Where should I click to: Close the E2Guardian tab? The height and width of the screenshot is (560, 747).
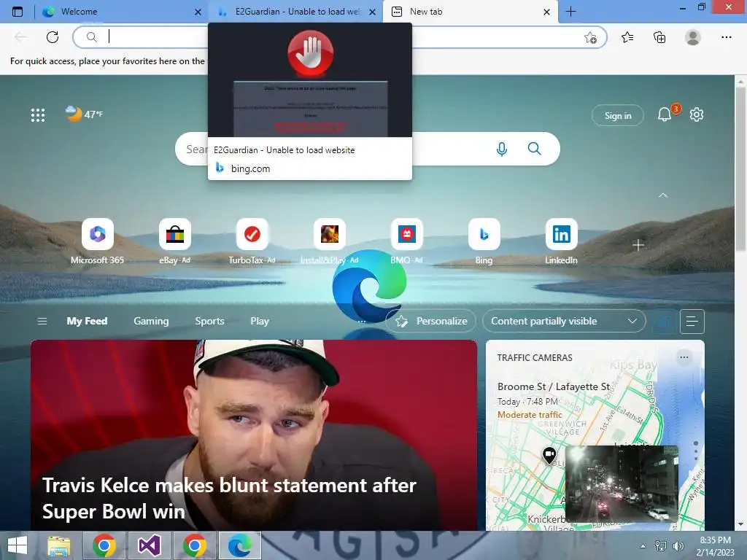point(373,12)
